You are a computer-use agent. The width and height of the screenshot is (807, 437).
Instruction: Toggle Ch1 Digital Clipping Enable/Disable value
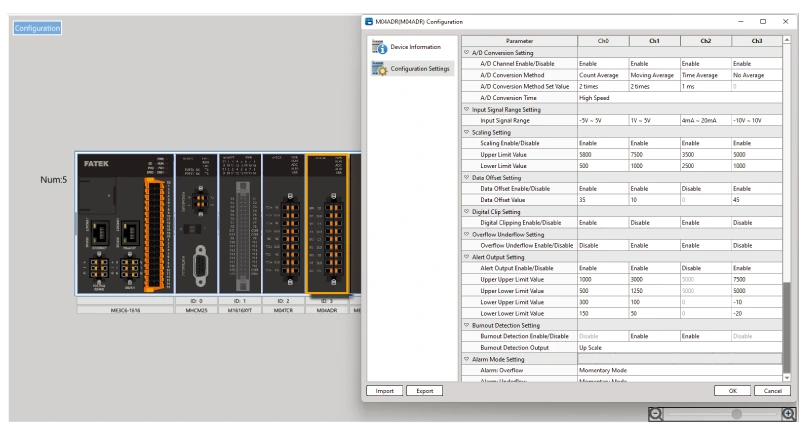pyautogui.click(x=654, y=222)
